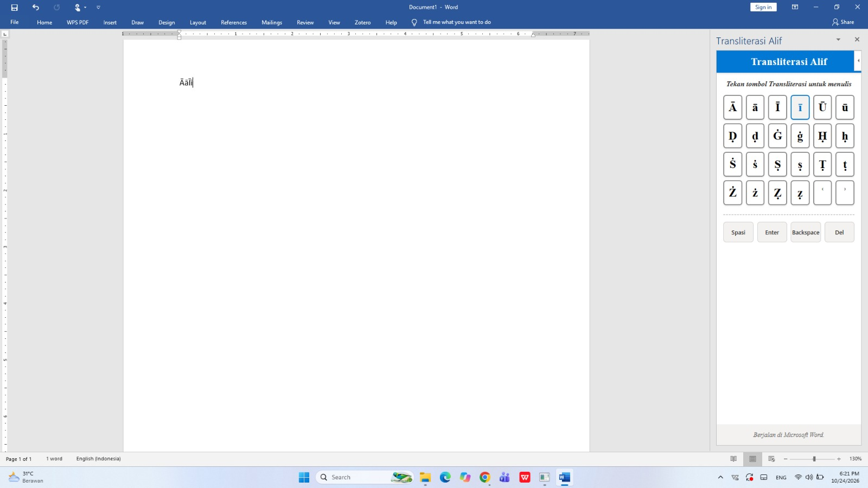Click the Enter button in the pane
Image resolution: width=868 pixels, height=488 pixels.
pyautogui.click(x=772, y=232)
